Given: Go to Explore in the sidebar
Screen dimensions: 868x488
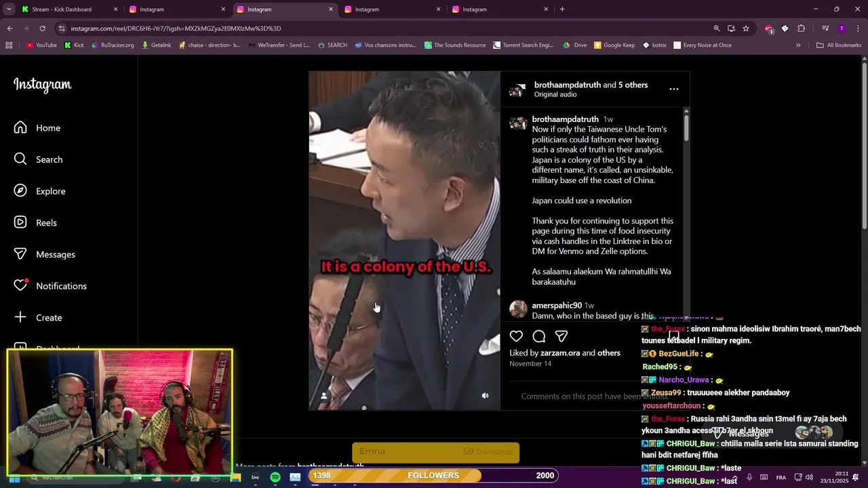Looking at the screenshot, I should [39, 191].
